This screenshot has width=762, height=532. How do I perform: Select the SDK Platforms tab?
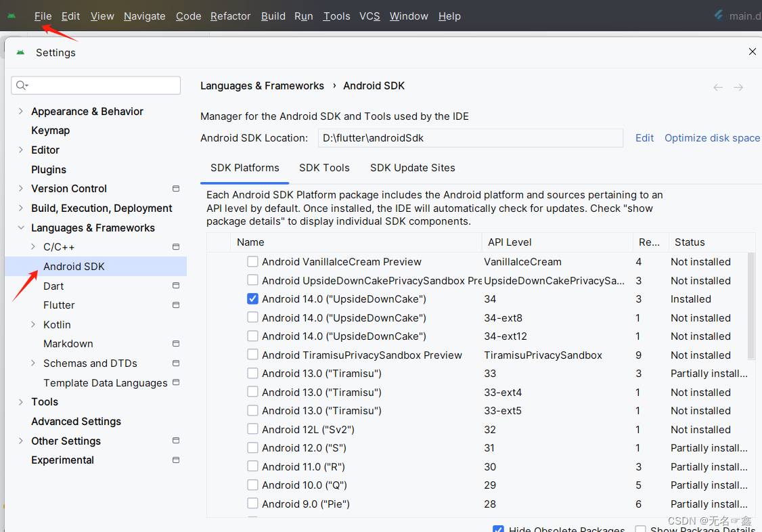[244, 168]
